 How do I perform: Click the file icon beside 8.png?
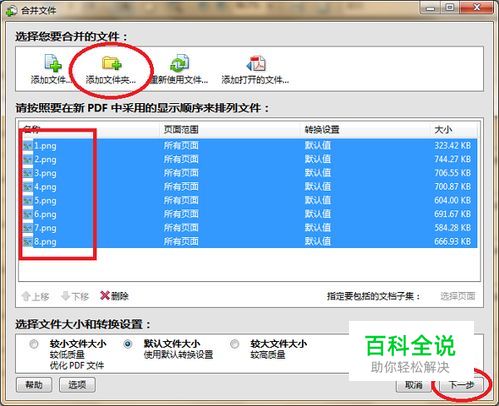[28, 242]
